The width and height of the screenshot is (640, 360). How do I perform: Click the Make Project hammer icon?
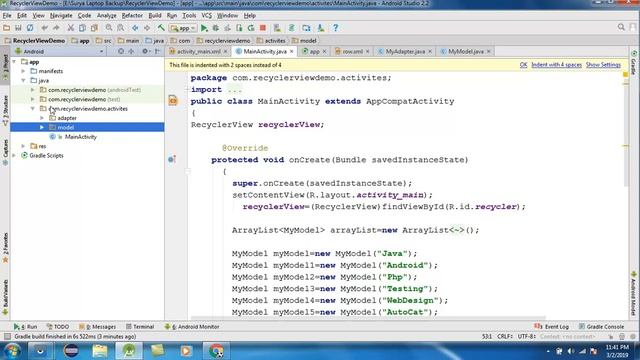[161, 28]
